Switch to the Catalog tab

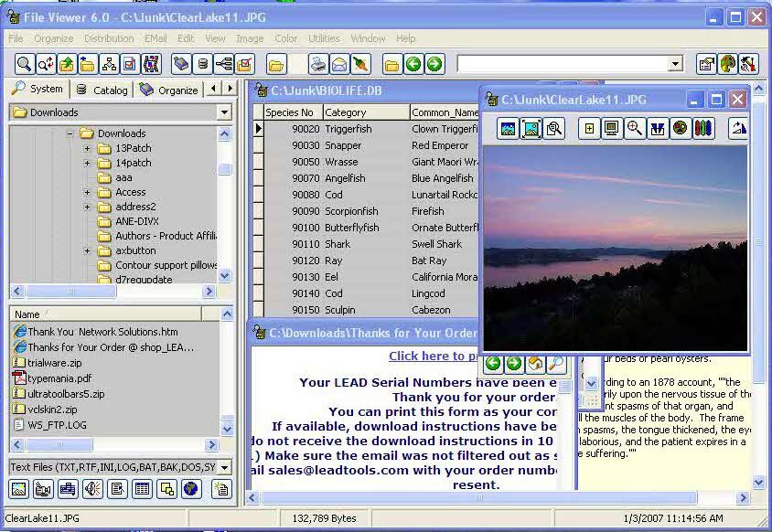tap(102, 90)
